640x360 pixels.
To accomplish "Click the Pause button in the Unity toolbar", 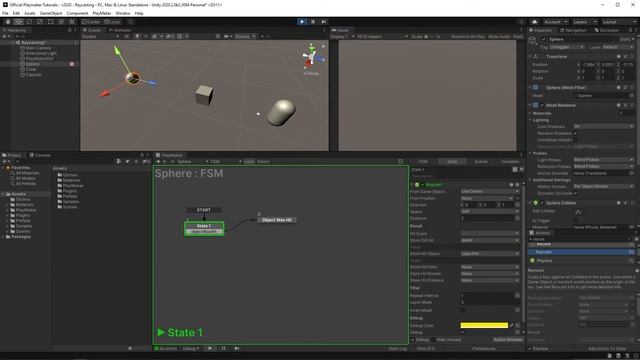I will click(313, 22).
